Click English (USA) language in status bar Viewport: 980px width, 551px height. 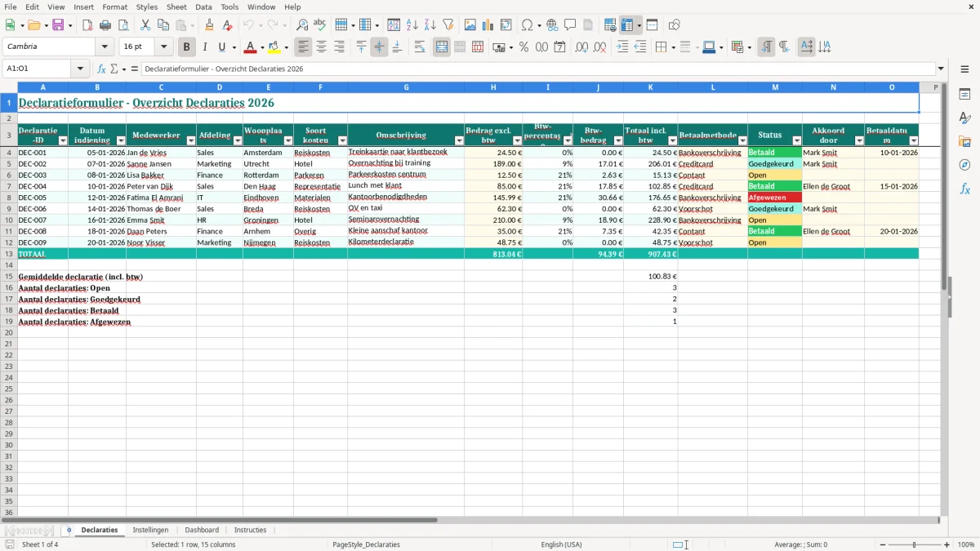coord(562,544)
